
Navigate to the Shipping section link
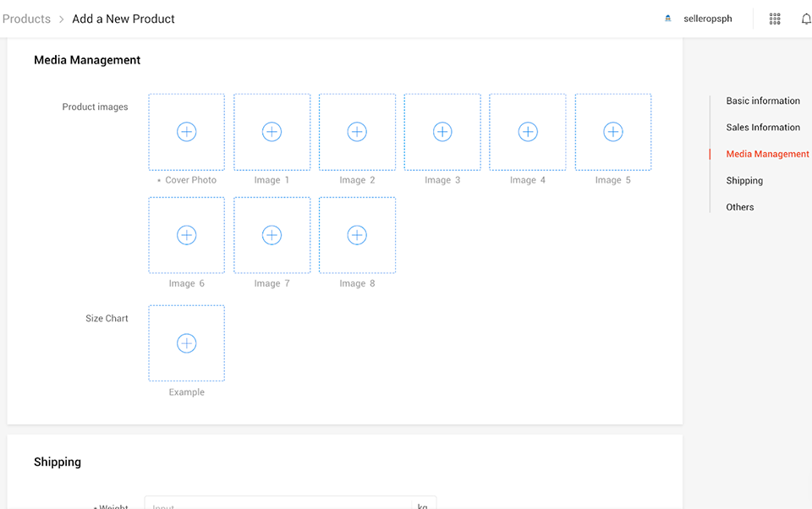(744, 181)
